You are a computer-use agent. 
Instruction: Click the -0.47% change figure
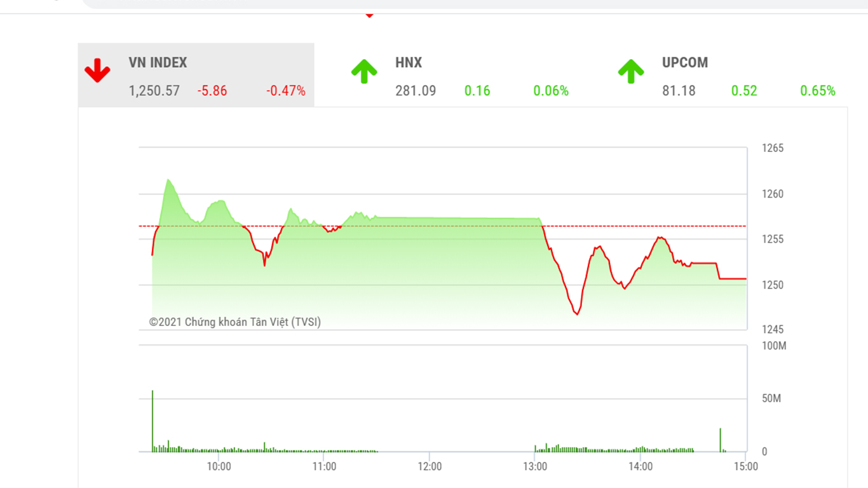pyautogui.click(x=286, y=91)
